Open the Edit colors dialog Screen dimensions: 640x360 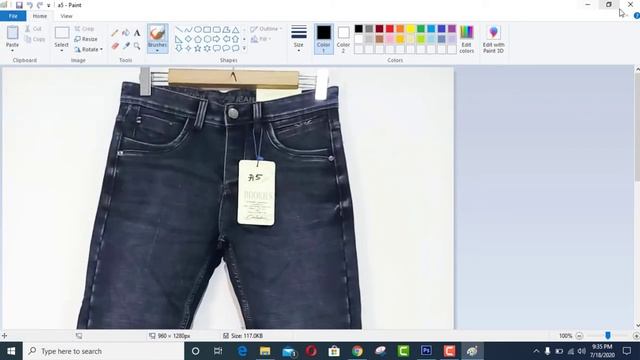pos(467,39)
